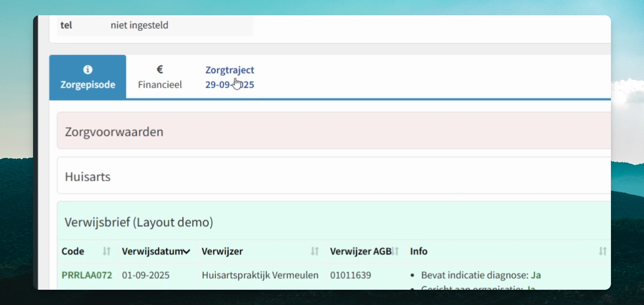Click the tel field value niet ingesteld
Image resolution: width=644 pixels, height=305 pixels.
pos(139,25)
